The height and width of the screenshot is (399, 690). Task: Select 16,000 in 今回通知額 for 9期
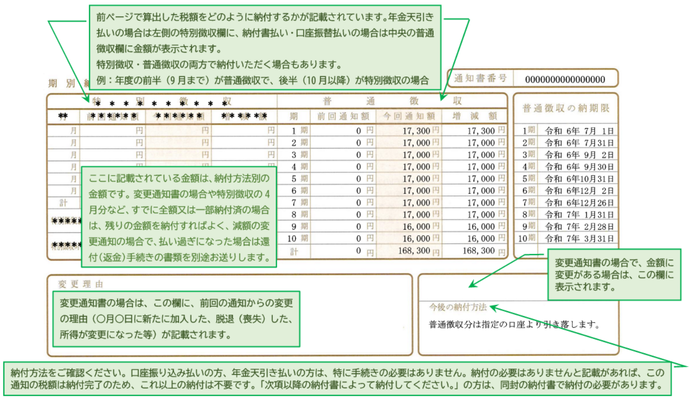click(x=416, y=227)
